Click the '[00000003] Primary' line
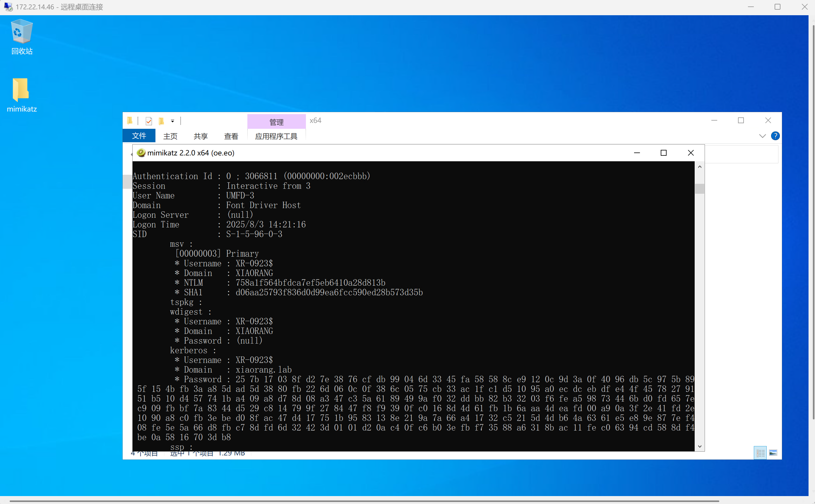Image resolution: width=815 pixels, height=504 pixels. [217, 254]
